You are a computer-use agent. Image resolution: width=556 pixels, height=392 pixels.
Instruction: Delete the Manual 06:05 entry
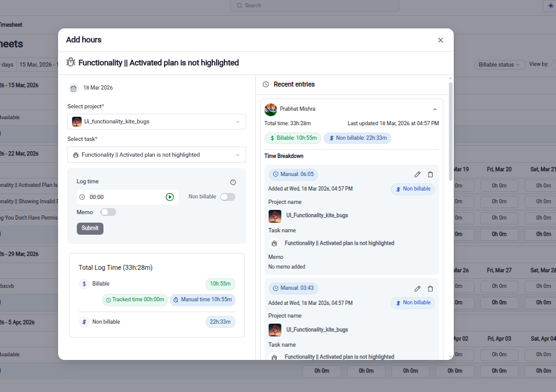coord(430,174)
